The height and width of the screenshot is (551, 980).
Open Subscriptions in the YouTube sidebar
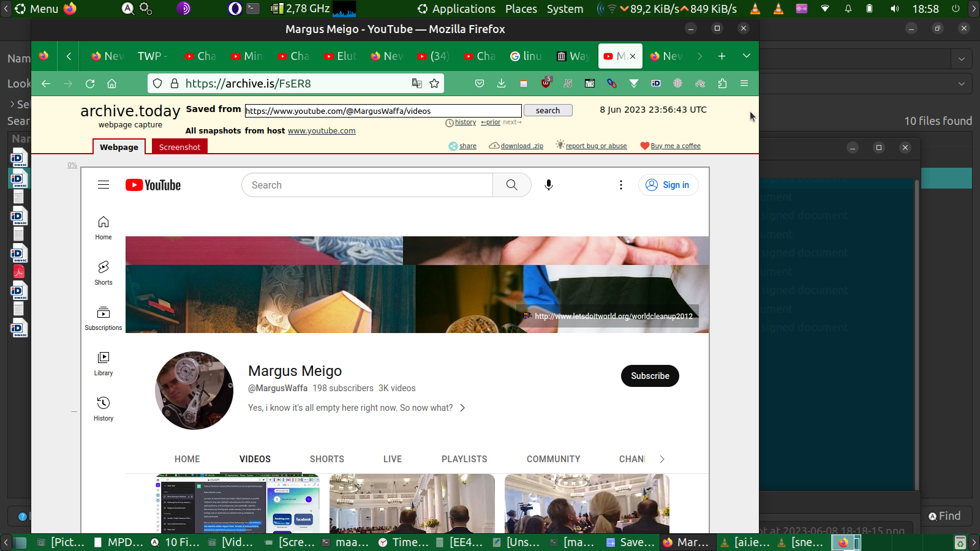click(x=104, y=318)
